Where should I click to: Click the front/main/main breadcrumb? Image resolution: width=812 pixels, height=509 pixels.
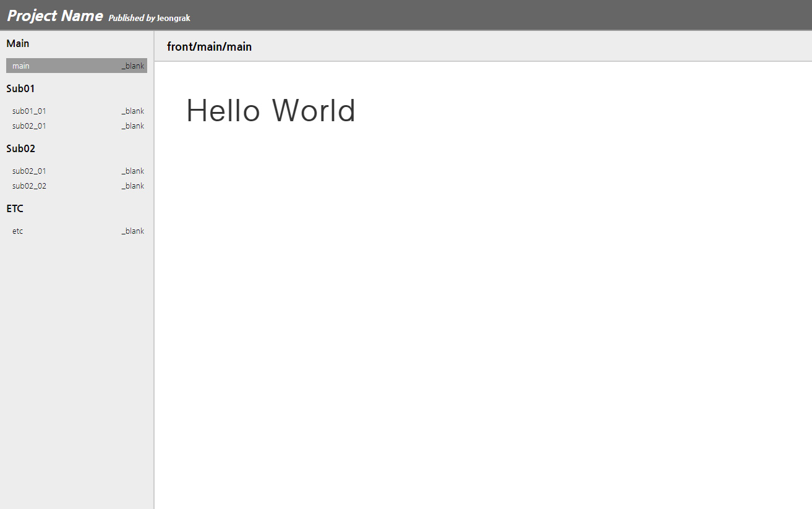point(208,46)
